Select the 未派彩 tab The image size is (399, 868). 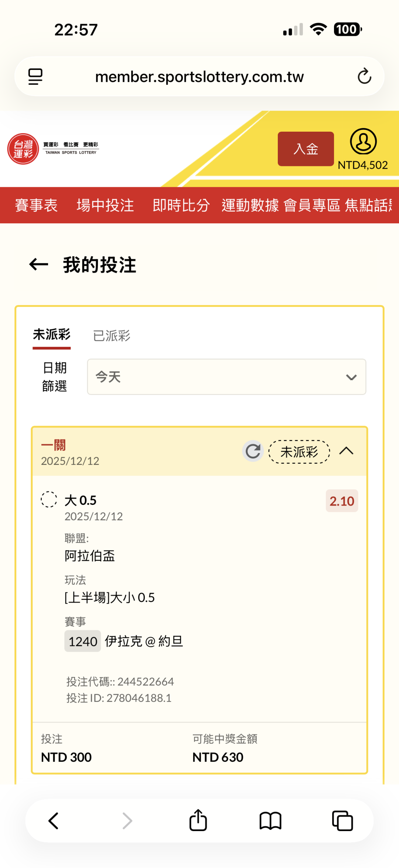coord(52,335)
